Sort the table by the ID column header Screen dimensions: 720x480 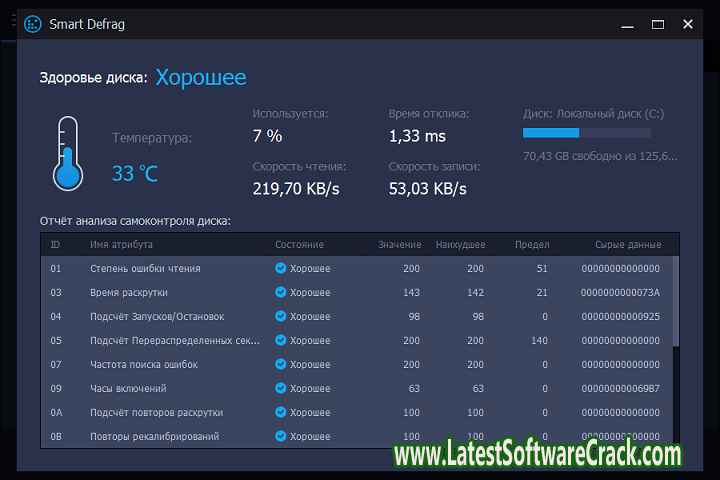coord(56,244)
